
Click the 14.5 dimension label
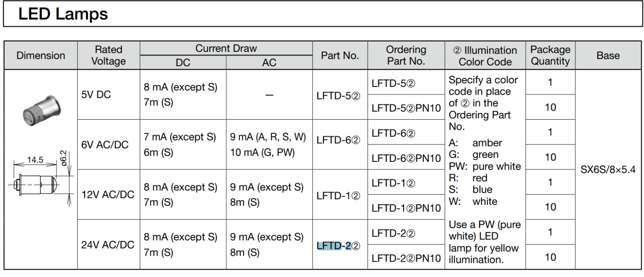click(x=35, y=160)
